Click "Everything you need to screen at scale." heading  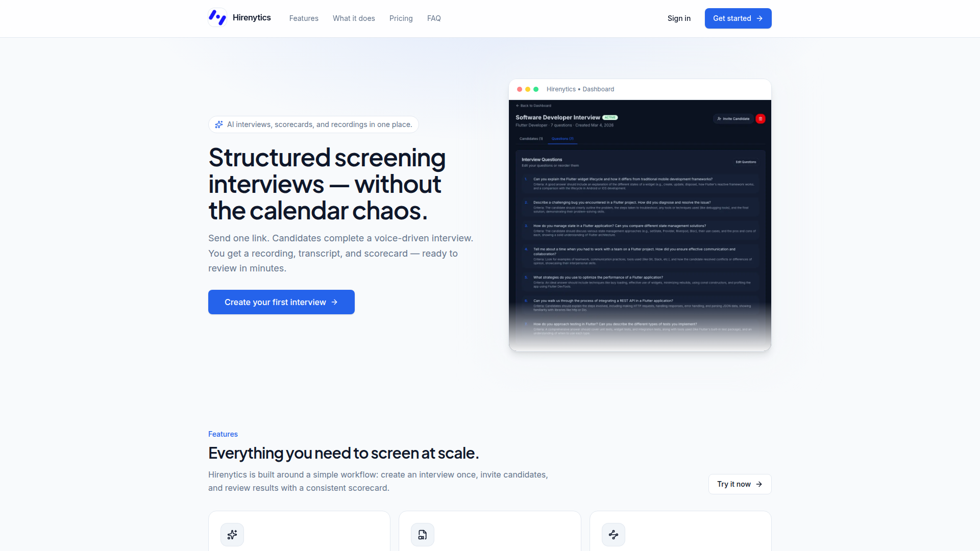tap(344, 453)
